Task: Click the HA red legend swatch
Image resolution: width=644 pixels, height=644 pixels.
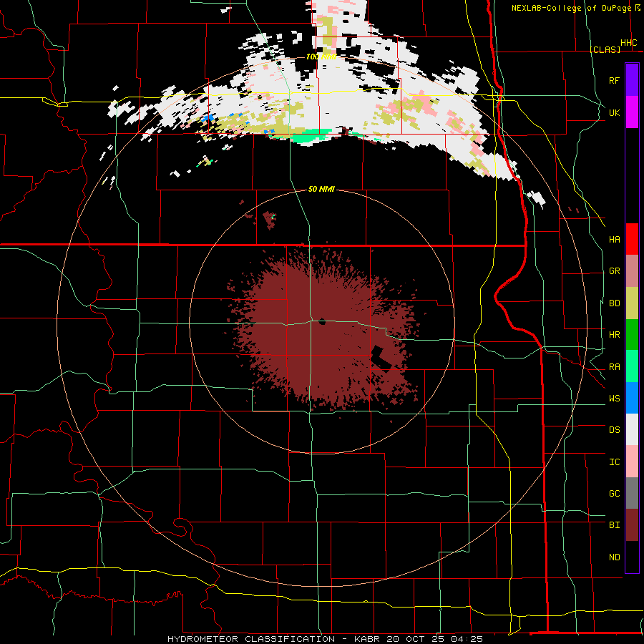Action: point(632,239)
